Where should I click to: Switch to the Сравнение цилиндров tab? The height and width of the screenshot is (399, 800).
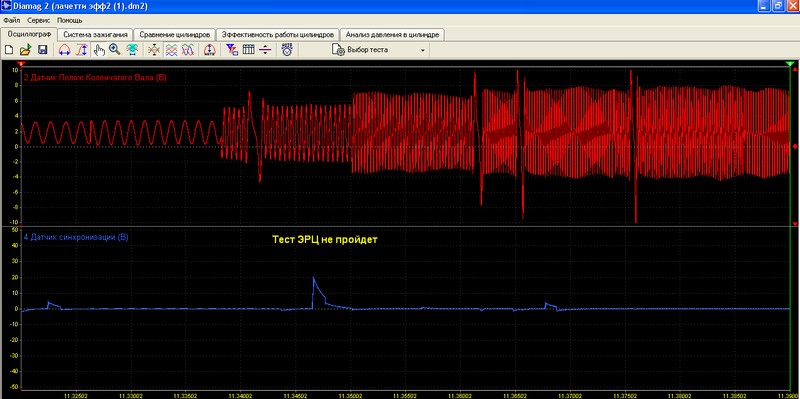174,35
